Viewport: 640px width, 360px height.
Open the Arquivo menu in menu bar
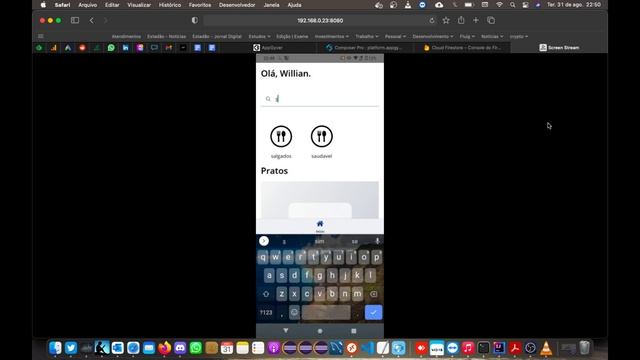(88, 5)
